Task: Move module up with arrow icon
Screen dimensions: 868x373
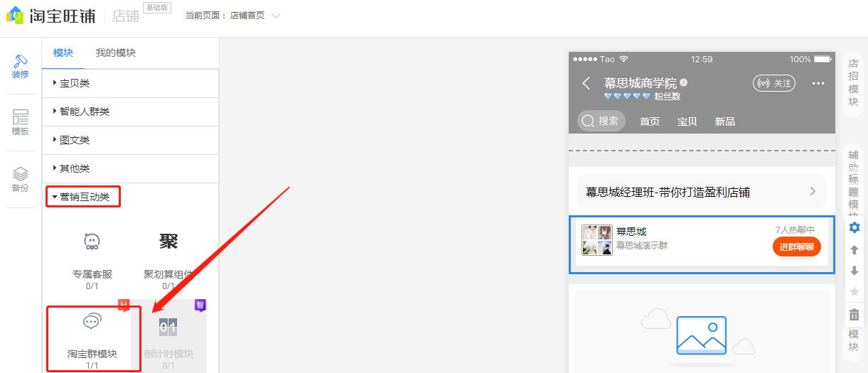Action: 854,249
